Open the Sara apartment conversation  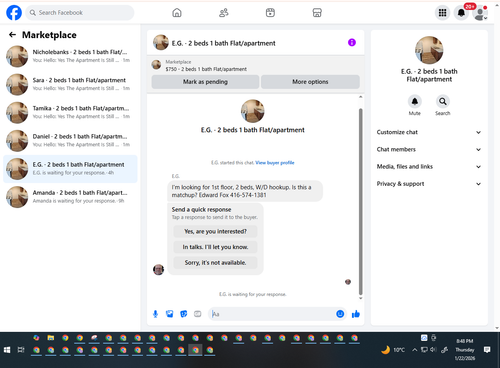click(70, 84)
